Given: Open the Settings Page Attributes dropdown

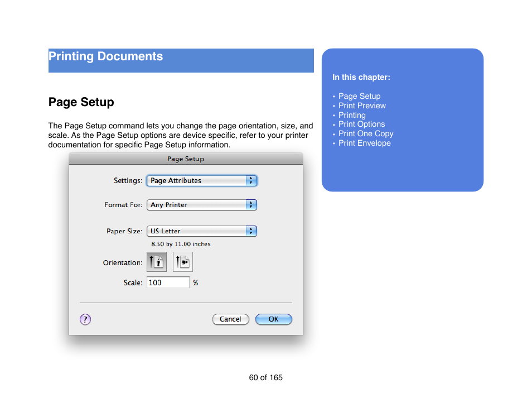Looking at the screenshot, I should click(202, 181).
